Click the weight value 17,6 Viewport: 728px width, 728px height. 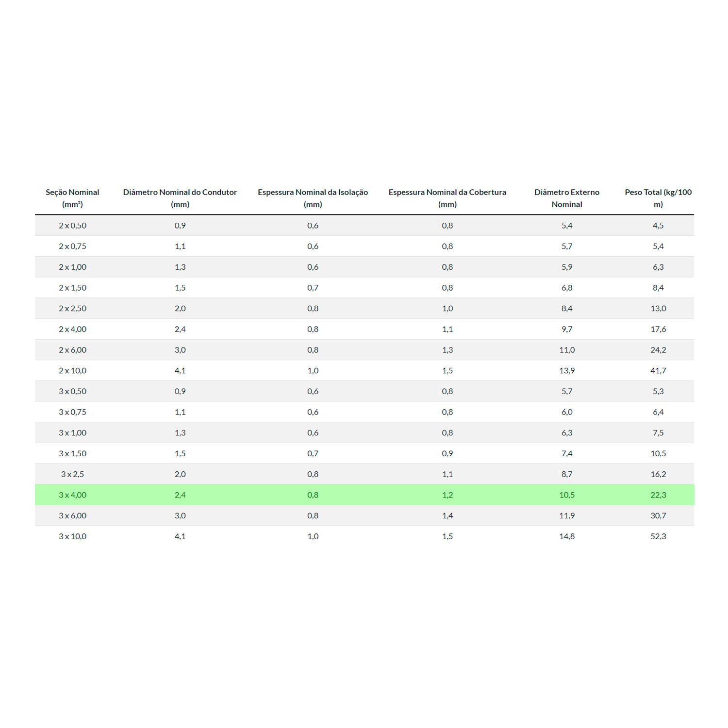[x=658, y=329]
